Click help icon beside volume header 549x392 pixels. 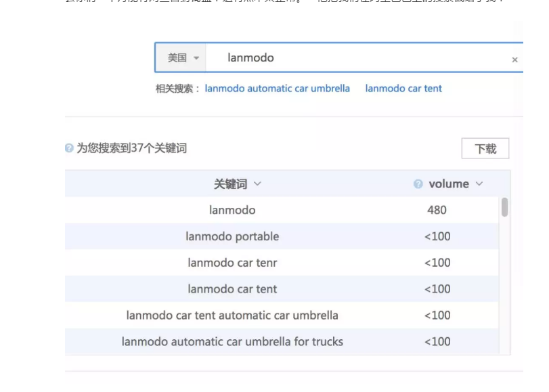(418, 184)
